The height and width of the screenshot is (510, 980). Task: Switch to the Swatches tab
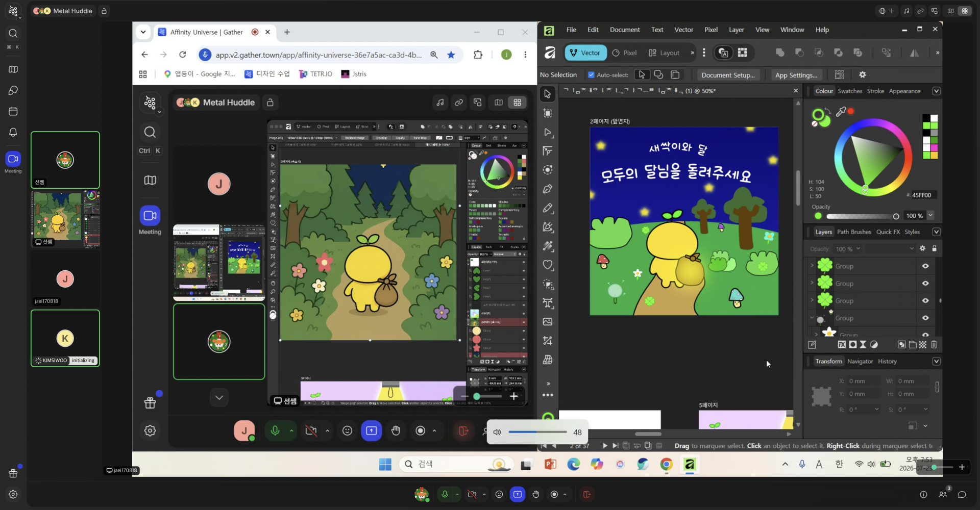(850, 91)
